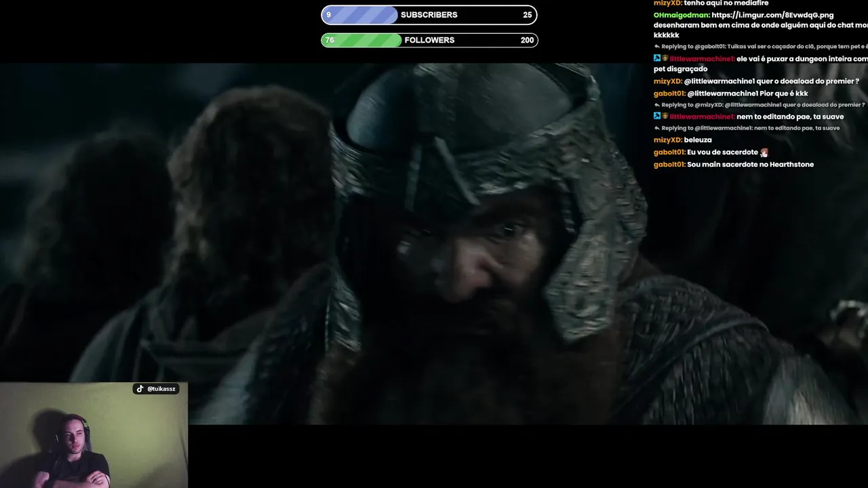Click moderator sword badge on 'nem to editando' message
Image resolution: width=868 pixels, height=488 pixels.
pos(657,117)
